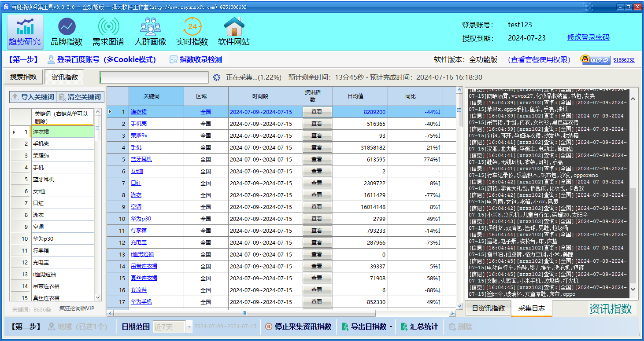Open the 需求图谱 demand graph module
644x341 pixels.
coord(108,32)
